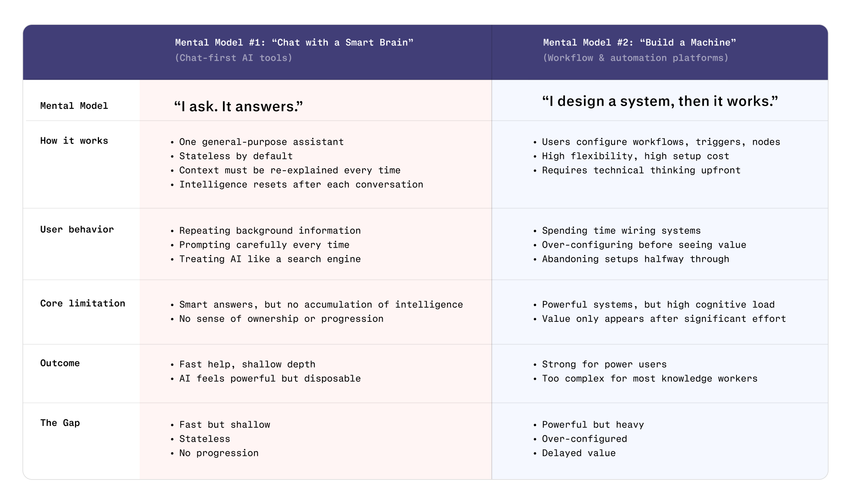Select "Stateless by default" bullet
The height and width of the screenshot is (504, 851).
[236, 156]
